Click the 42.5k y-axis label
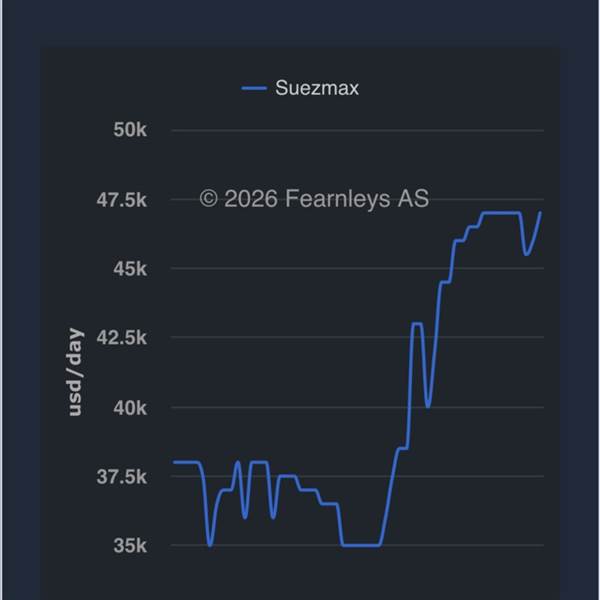Viewport: 600px width, 600px height. click(x=121, y=338)
